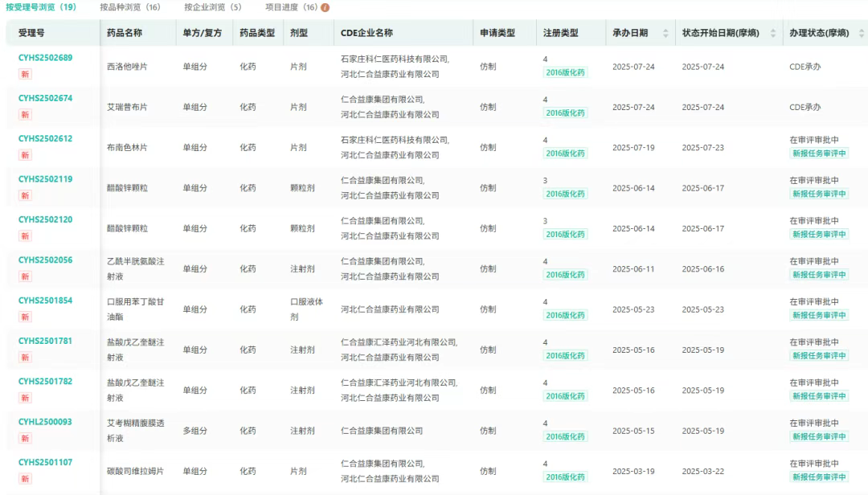Switch to 按受理号浏览 (19) tab
The height and width of the screenshot is (495, 868).
[x=41, y=7]
